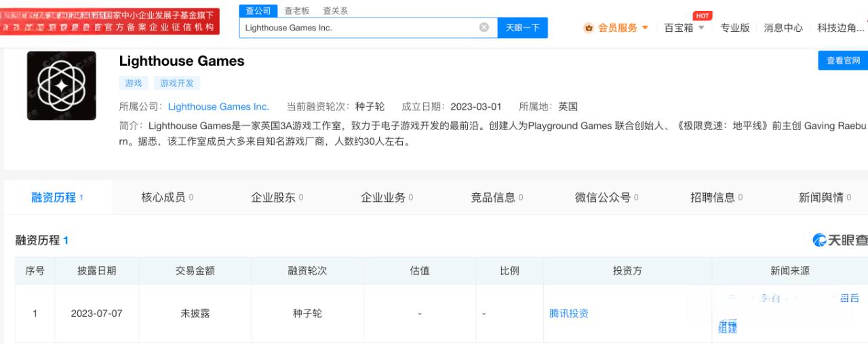Select the 融资历程 tab
Screen dimensions: 868x344
(57, 197)
